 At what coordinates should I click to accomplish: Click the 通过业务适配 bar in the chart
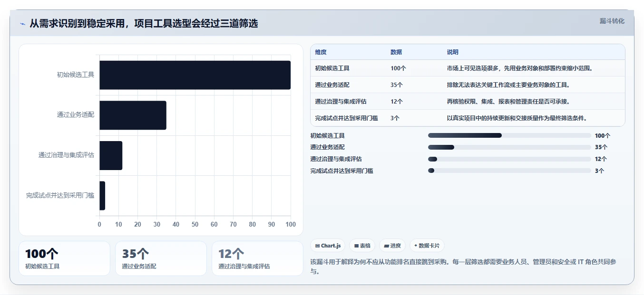pyautogui.click(x=133, y=115)
